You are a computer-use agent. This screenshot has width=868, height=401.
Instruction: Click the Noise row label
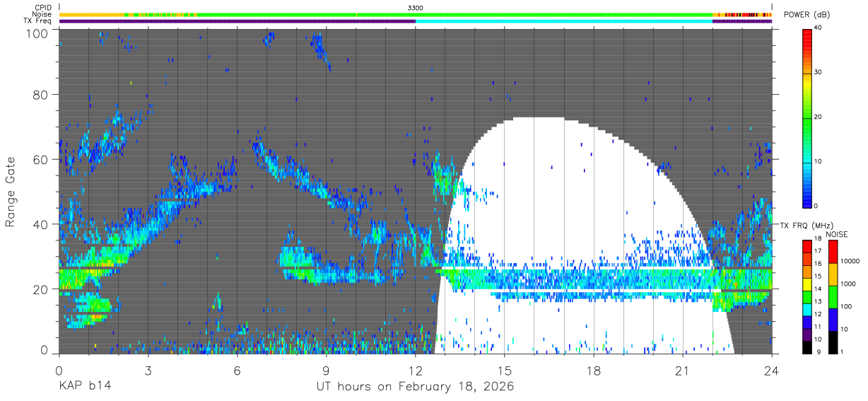point(42,14)
